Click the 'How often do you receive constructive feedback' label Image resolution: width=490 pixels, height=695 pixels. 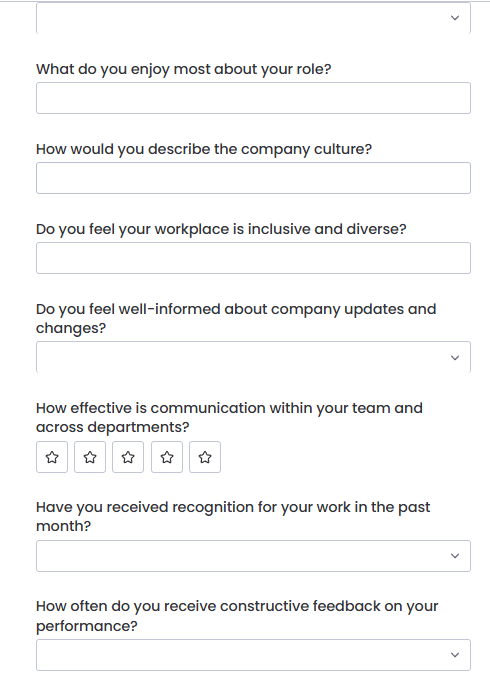tap(237, 616)
